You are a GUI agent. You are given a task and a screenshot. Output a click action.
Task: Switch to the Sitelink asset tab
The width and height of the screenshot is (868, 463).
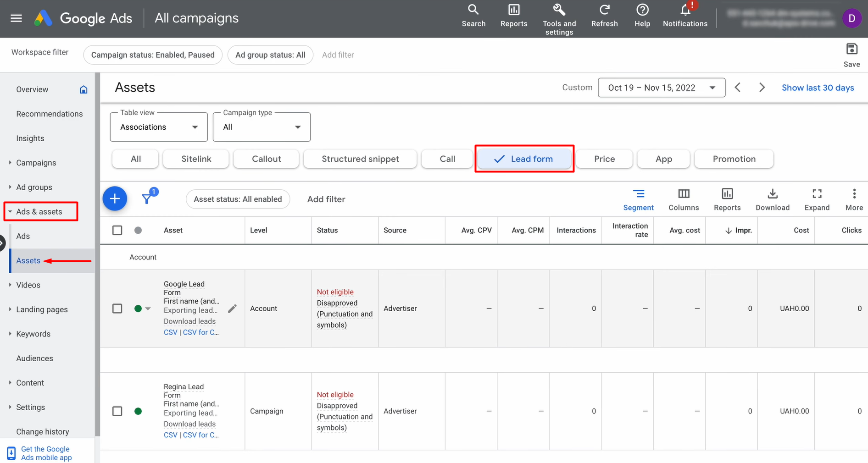196,159
